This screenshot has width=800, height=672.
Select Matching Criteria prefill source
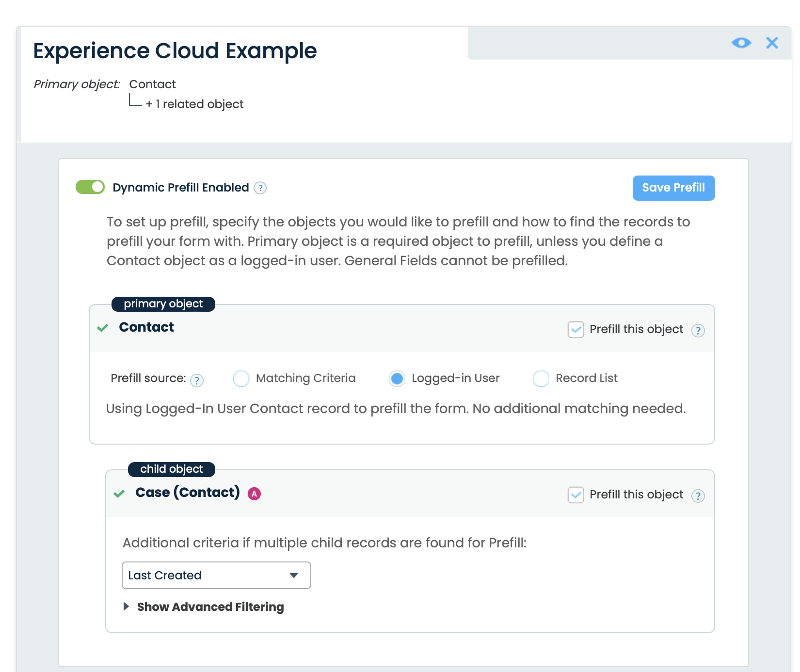241,379
